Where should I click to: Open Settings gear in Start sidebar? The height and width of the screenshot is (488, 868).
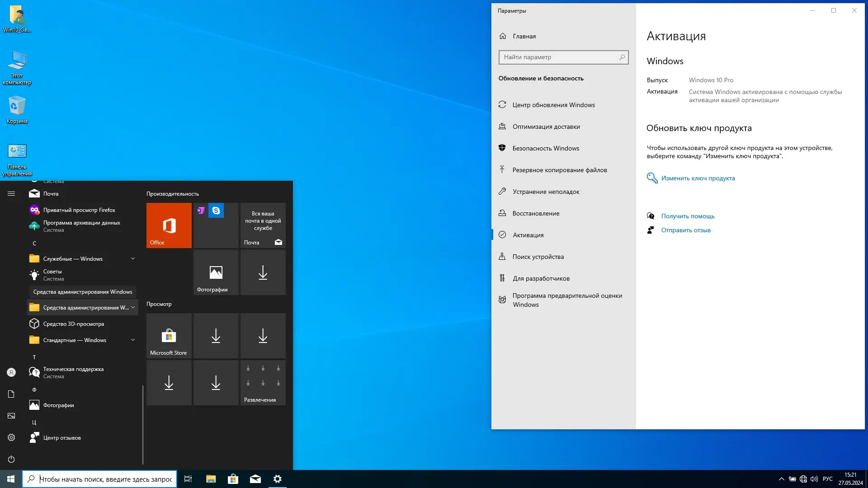coord(11,437)
